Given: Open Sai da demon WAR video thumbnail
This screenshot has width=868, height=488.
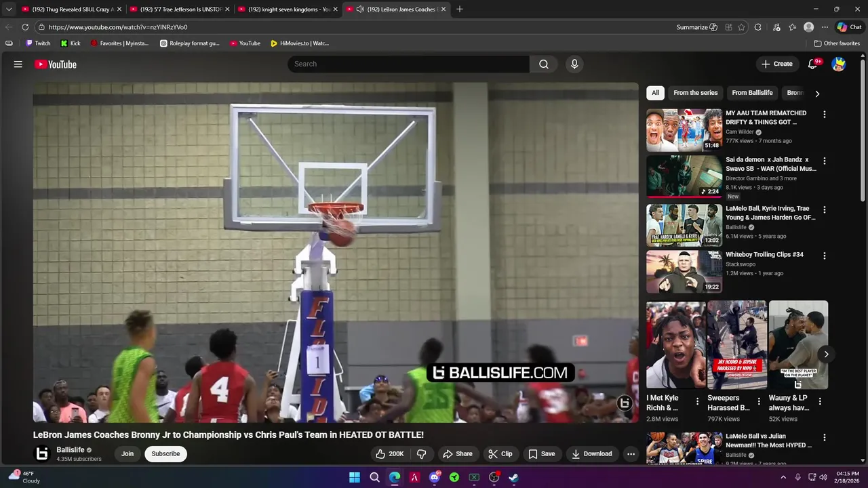Looking at the screenshot, I should pos(684,177).
